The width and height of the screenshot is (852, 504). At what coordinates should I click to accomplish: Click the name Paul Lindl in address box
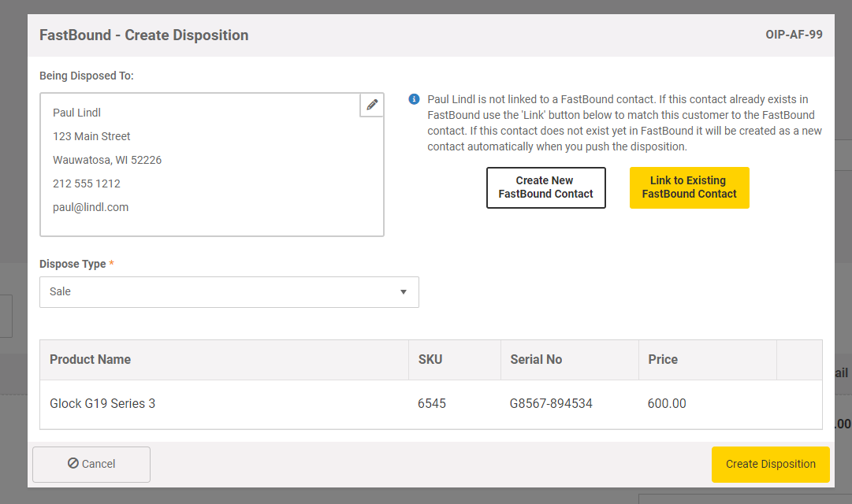76,113
